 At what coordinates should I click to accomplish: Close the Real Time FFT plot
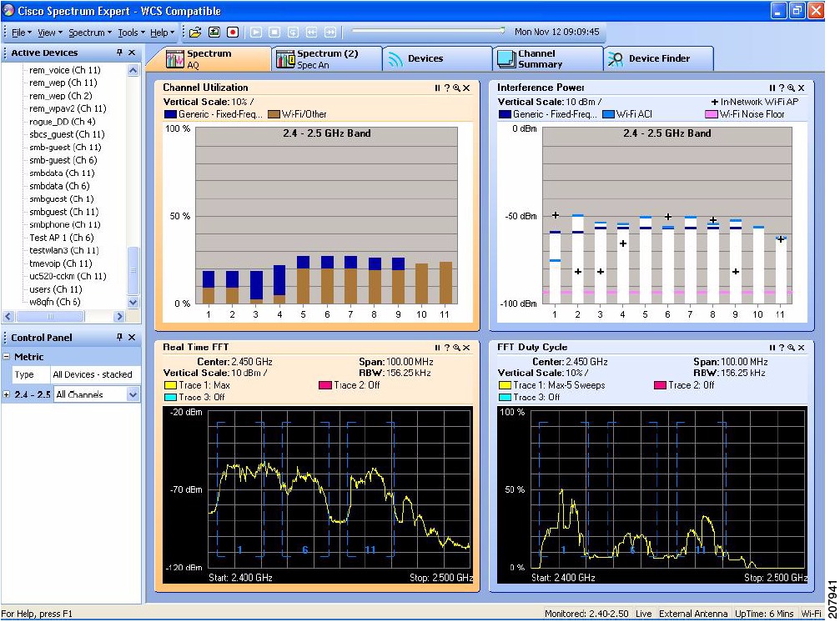click(x=466, y=348)
